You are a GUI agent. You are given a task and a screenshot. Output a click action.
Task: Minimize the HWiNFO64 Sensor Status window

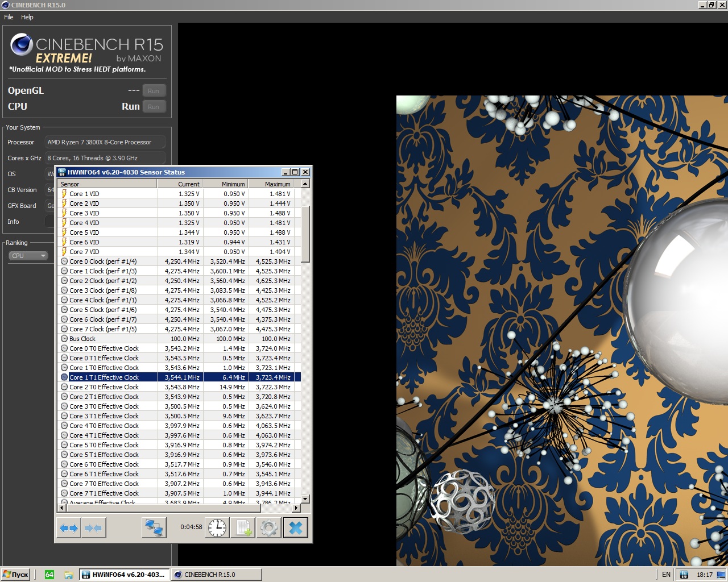point(286,172)
